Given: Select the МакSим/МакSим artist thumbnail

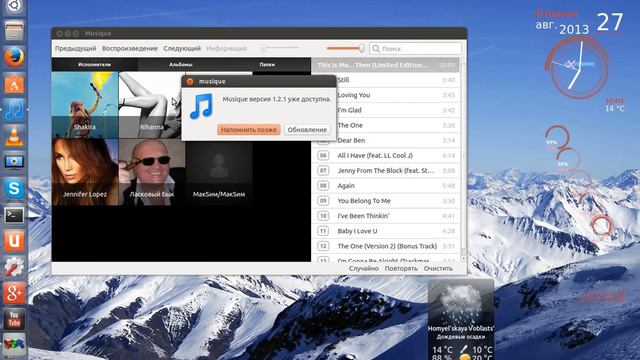Looking at the screenshot, I should (x=219, y=172).
